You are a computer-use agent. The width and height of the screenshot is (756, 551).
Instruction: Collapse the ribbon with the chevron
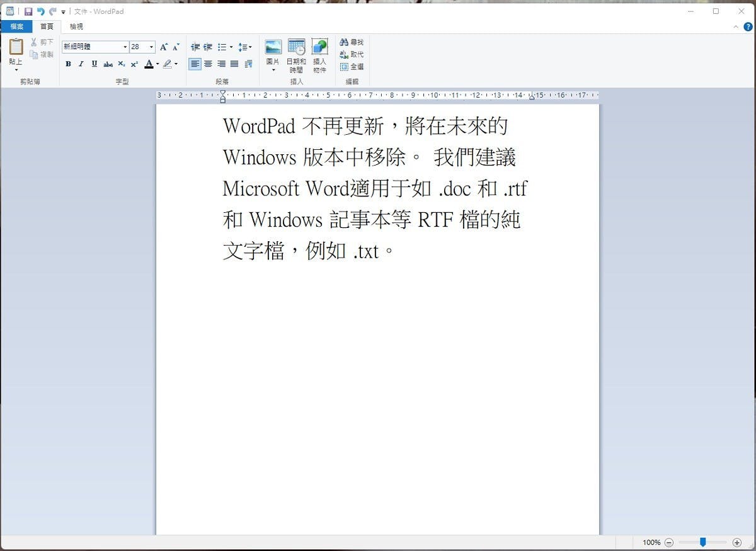pyautogui.click(x=736, y=27)
